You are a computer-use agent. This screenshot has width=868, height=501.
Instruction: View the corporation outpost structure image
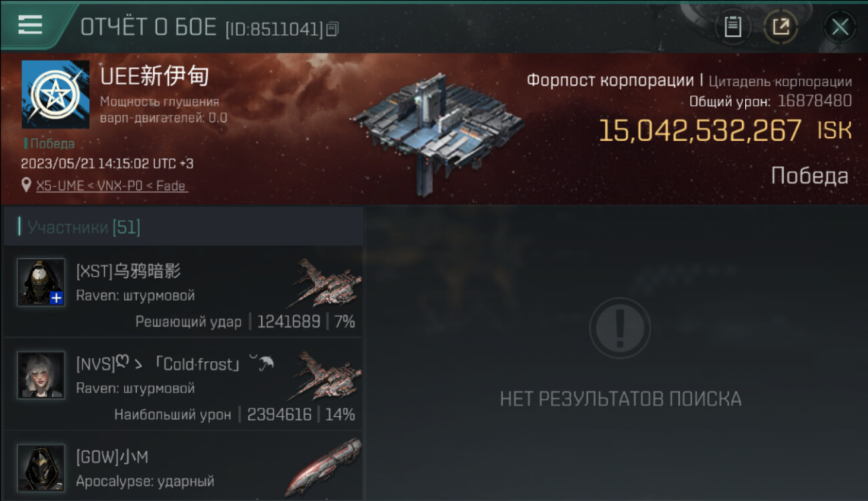coord(437,127)
